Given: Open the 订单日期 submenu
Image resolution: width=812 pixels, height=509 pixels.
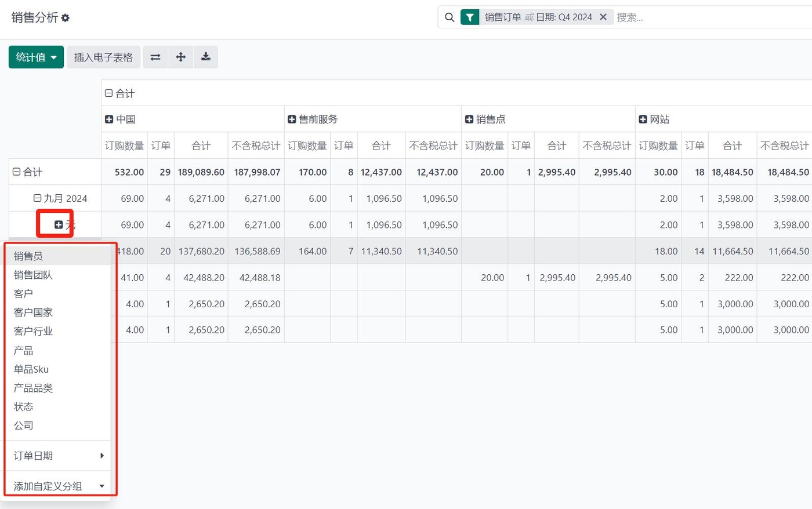Looking at the screenshot, I should click(58, 456).
